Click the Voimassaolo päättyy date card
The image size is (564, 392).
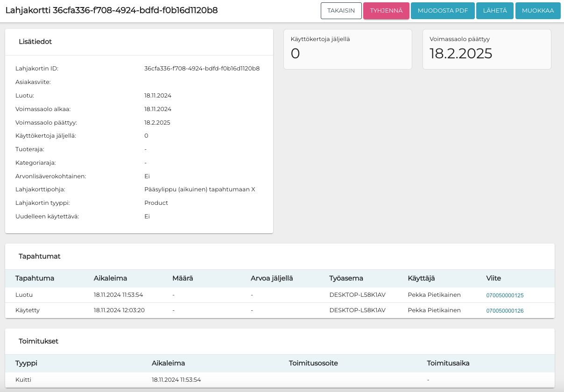[x=486, y=49]
